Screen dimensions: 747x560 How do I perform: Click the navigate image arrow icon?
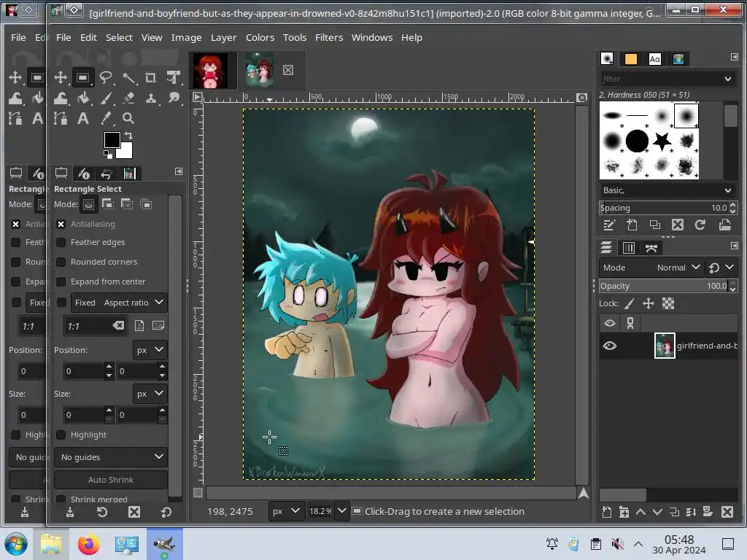coord(583,494)
